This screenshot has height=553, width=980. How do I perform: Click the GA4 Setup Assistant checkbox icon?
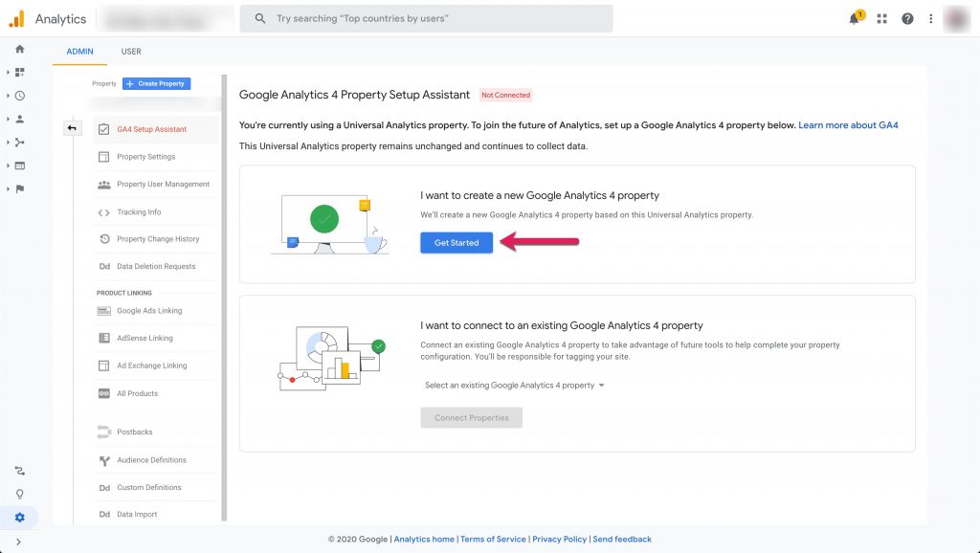(x=103, y=129)
